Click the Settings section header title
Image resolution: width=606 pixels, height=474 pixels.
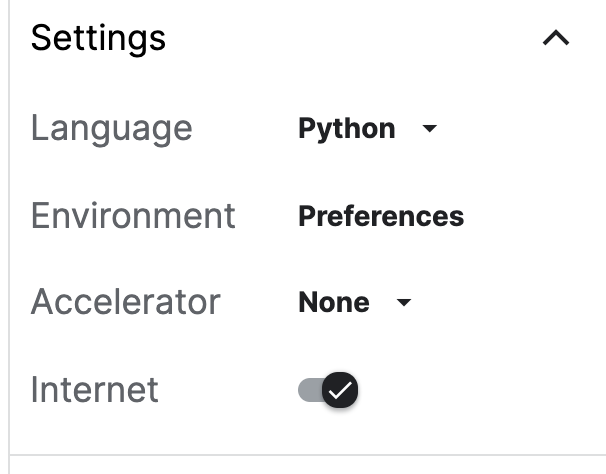tap(98, 38)
